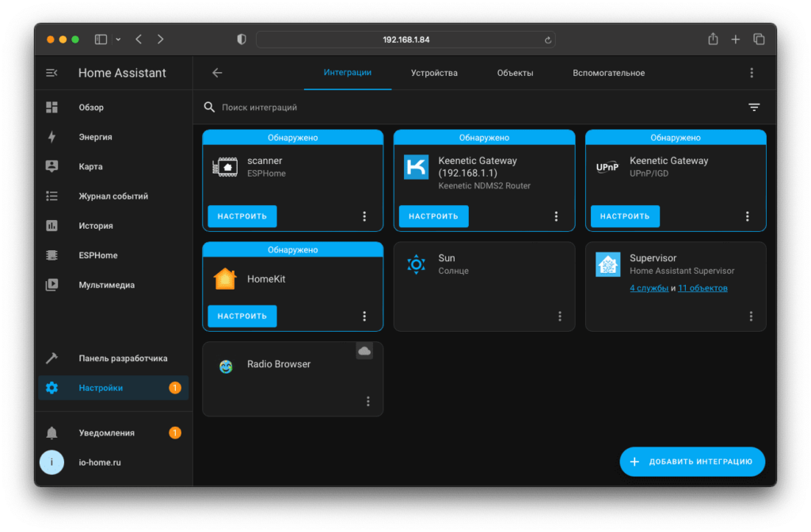
Task: Select Панель разработчика in the sidebar
Action: click(x=113, y=358)
